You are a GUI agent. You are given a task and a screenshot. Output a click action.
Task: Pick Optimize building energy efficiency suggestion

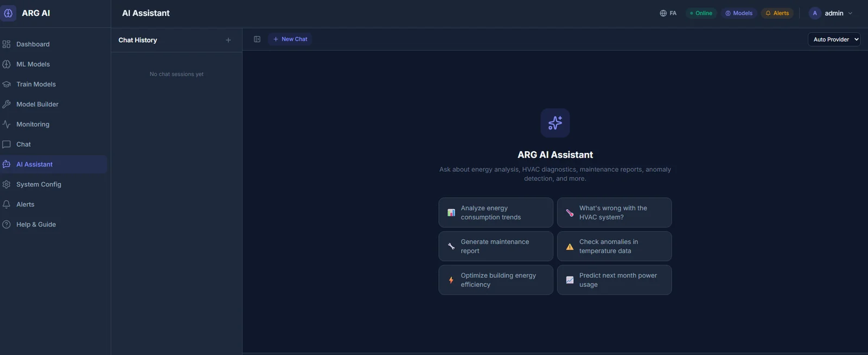tap(496, 280)
